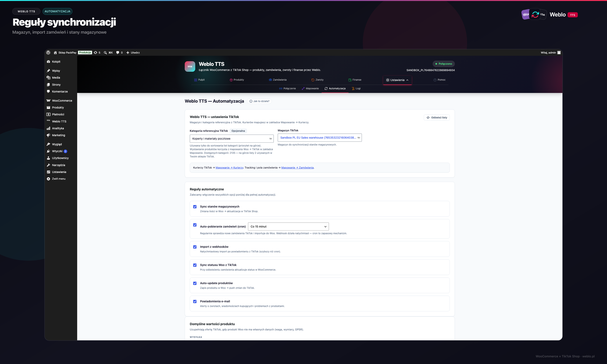Image resolution: width=607 pixels, height=364 pixels.
Task: Click the Witaj, admin account text
Action: pyautogui.click(x=548, y=52)
